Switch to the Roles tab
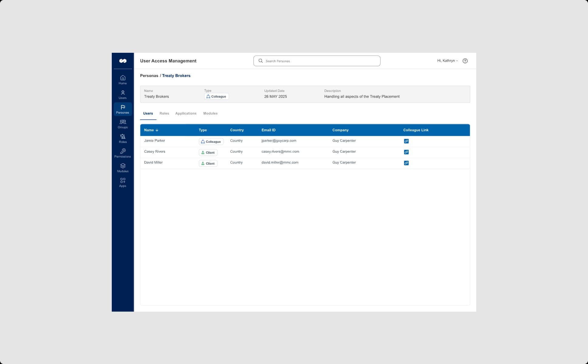The width and height of the screenshot is (588, 364). click(164, 113)
